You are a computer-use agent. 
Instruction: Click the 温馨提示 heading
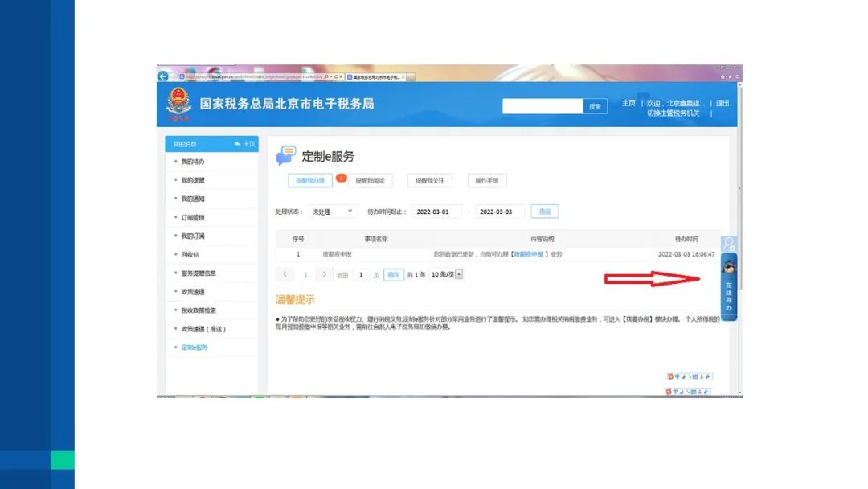click(x=295, y=300)
